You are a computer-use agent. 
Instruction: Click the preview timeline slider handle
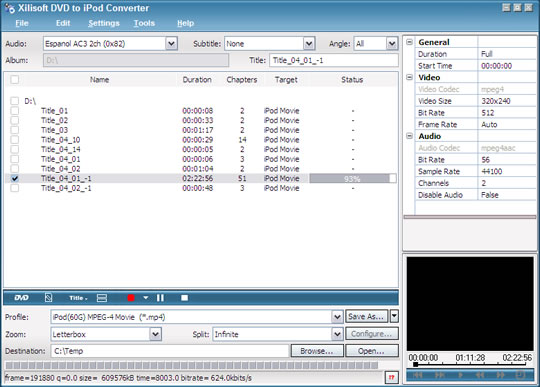pos(416,364)
